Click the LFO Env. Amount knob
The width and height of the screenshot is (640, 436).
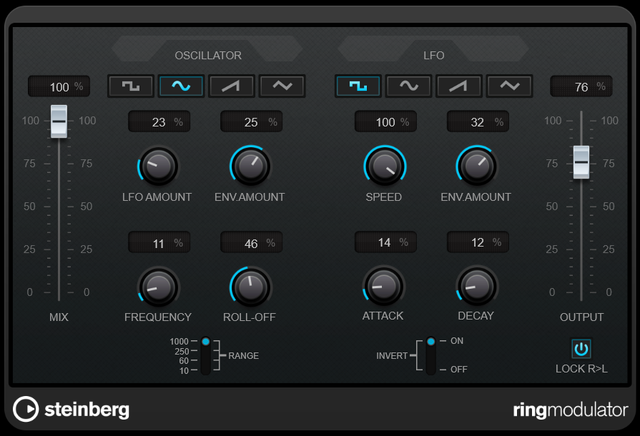point(476,166)
